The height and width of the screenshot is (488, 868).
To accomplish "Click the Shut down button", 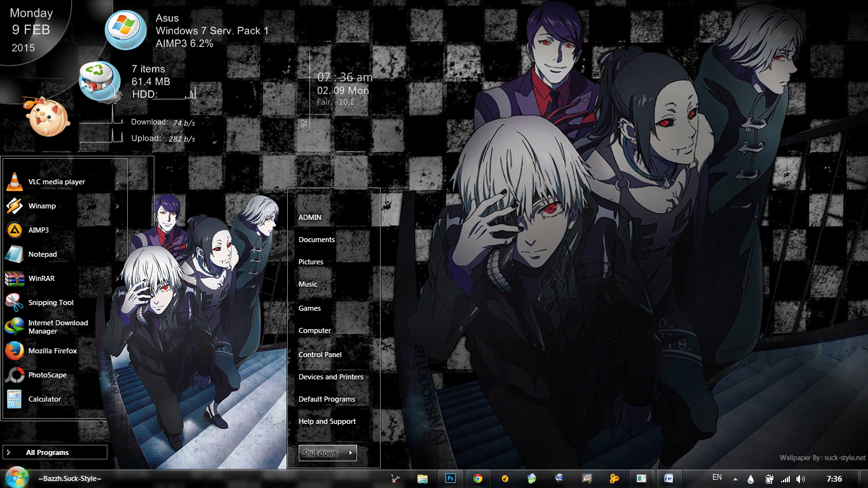I will coord(322,453).
